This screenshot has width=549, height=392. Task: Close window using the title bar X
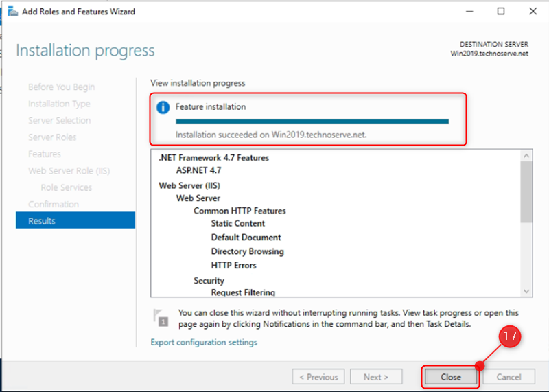coord(533,11)
